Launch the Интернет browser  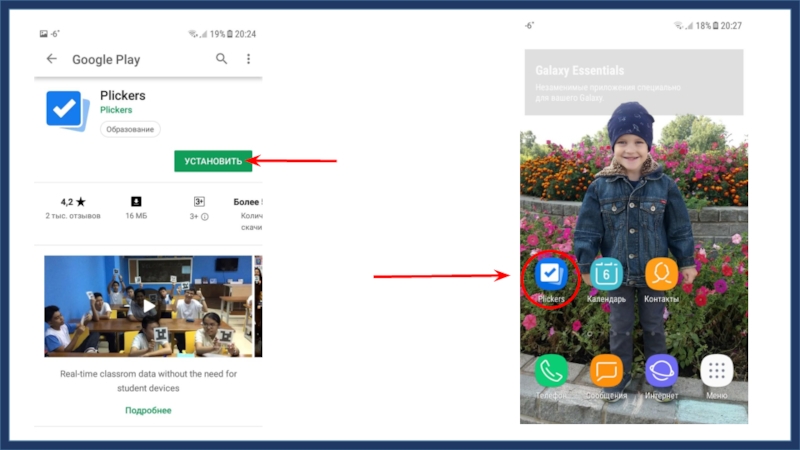click(x=661, y=371)
